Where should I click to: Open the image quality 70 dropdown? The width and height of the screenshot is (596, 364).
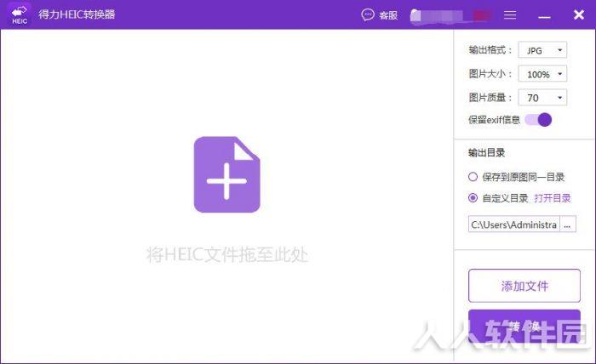pyautogui.click(x=542, y=98)
